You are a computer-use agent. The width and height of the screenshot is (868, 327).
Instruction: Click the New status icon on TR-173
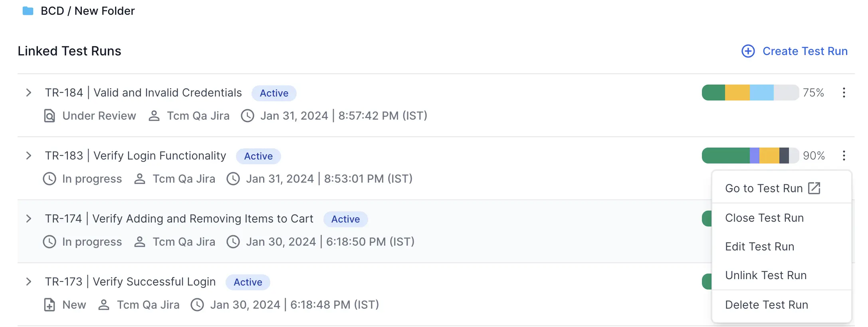coord(50,305)
